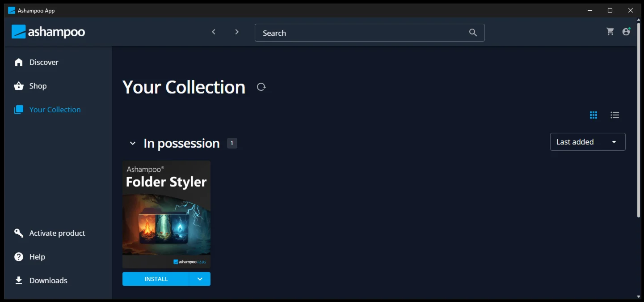Go forward with the right arrow
Viewport: 644px width, 302px height.
[237, 32]
